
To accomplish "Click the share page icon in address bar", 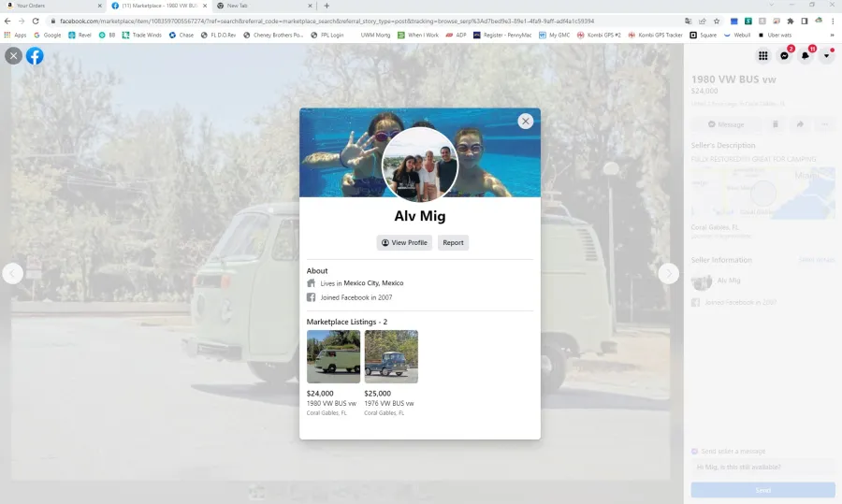I will (703, 21).
